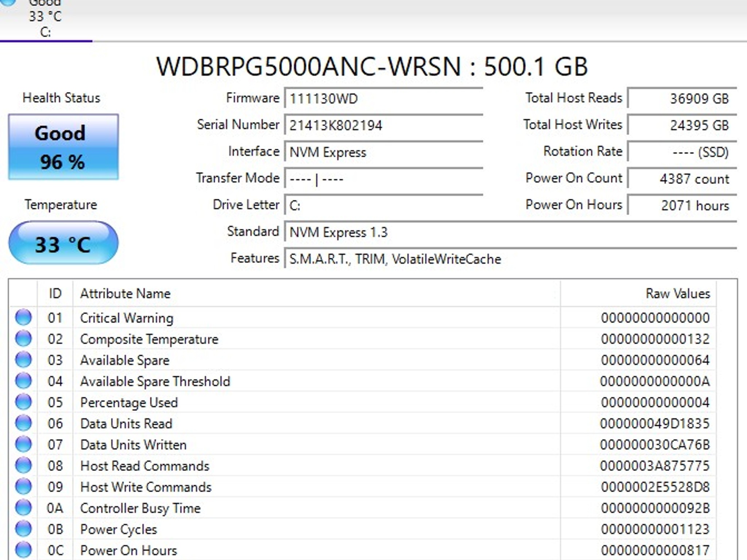Click ID cell 0B
This screenshot has width=747, height=560.
pos(55,529)
